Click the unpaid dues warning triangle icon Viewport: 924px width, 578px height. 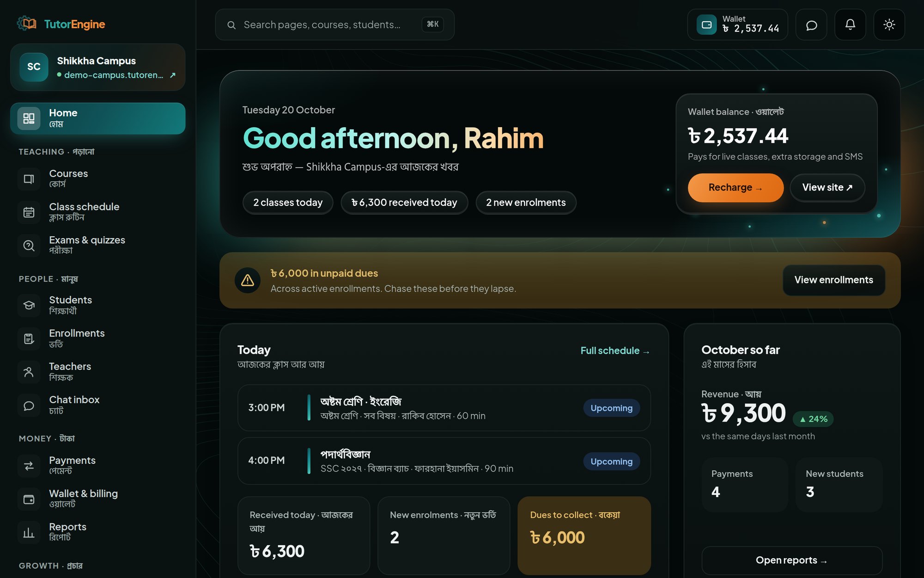[x=248, y=280]
